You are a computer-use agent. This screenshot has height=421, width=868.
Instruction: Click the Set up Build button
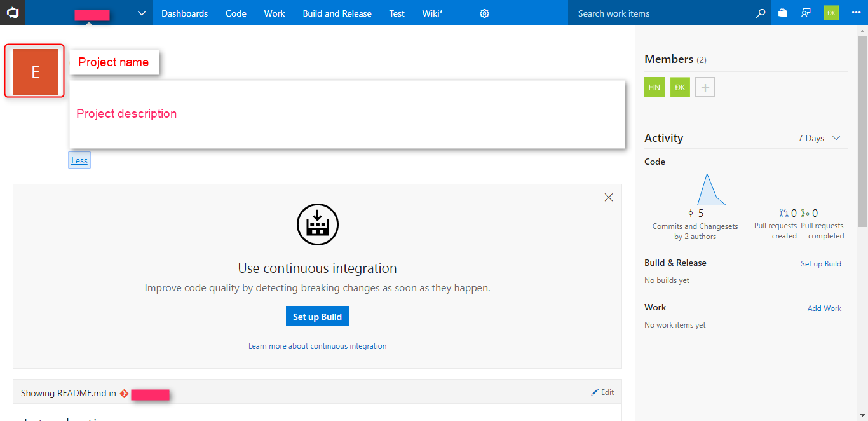tap(317, 316)
